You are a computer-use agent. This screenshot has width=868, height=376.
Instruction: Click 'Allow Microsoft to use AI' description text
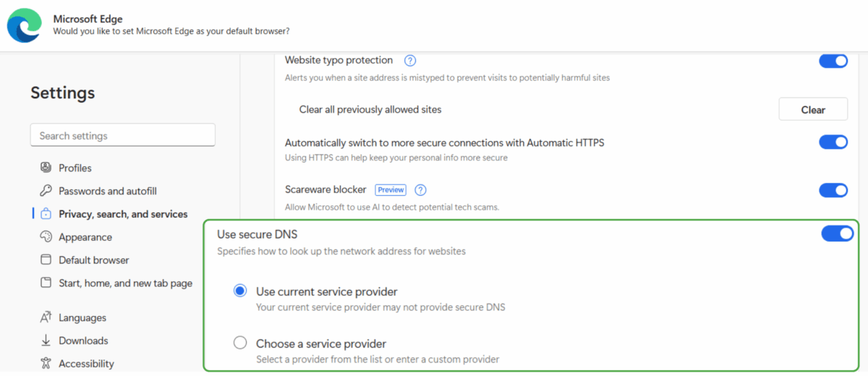392,208
